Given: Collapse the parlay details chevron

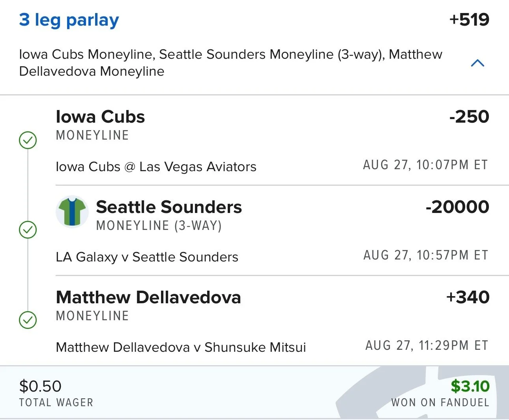Looking at the screenshot, I should click(x=477, y=63).
